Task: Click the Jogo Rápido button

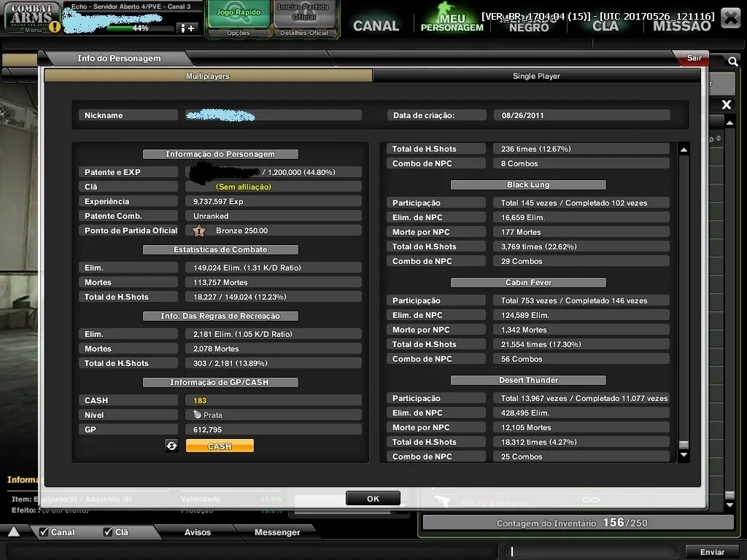Action: point(239,15)
